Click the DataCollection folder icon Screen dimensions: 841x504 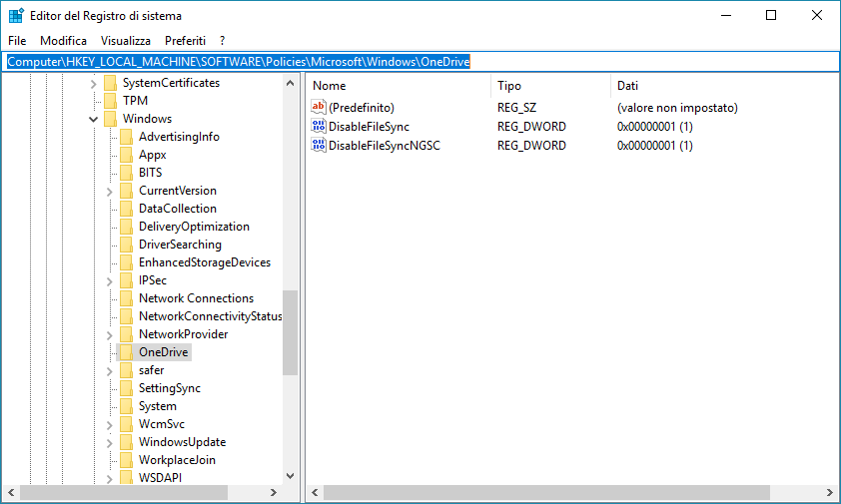point(127,209)
